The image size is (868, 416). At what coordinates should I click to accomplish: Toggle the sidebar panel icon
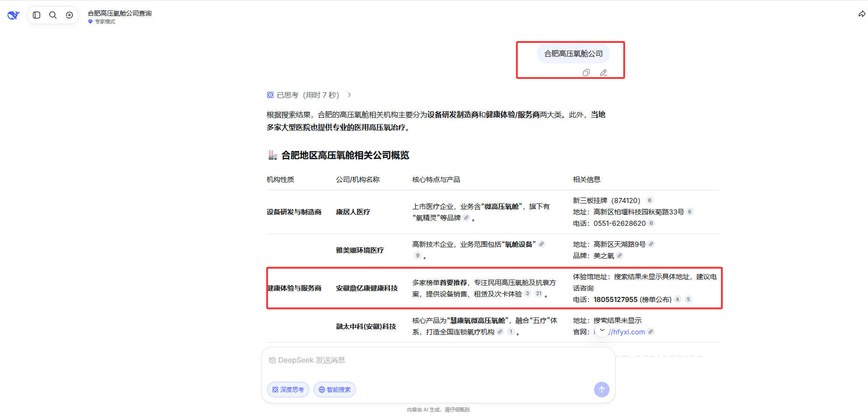coord(37,15)
